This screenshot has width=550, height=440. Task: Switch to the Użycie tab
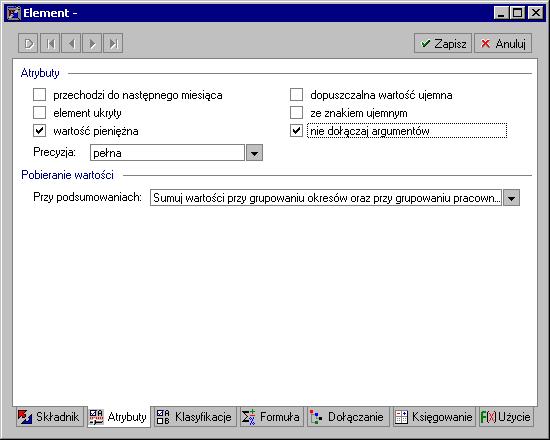[506, 417]
